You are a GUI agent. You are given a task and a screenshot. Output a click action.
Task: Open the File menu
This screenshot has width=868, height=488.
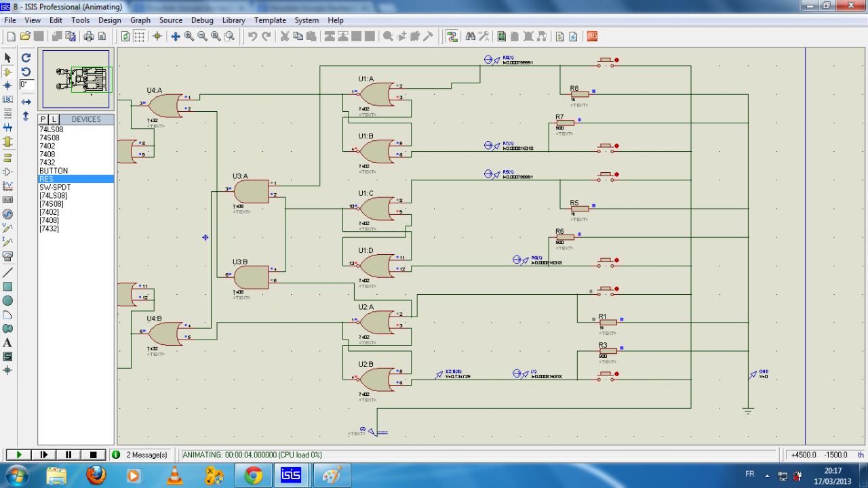pyautogui.click(x=10, y=20)
